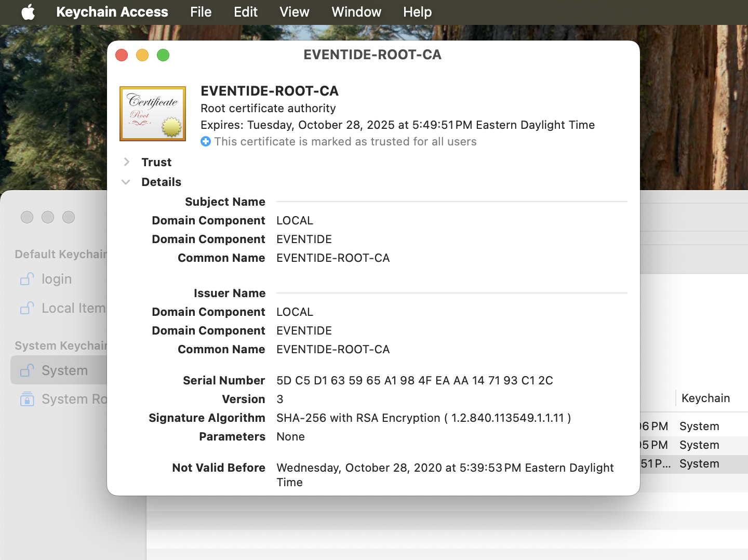
Task: Open the Help menu
Action: [417, 12]
